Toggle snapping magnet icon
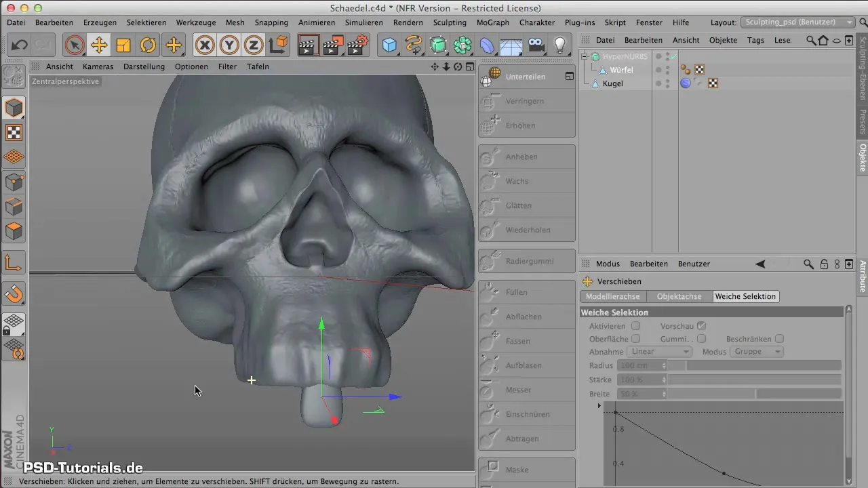Viewport: 868px width, 488px height. tap(14, 293)
